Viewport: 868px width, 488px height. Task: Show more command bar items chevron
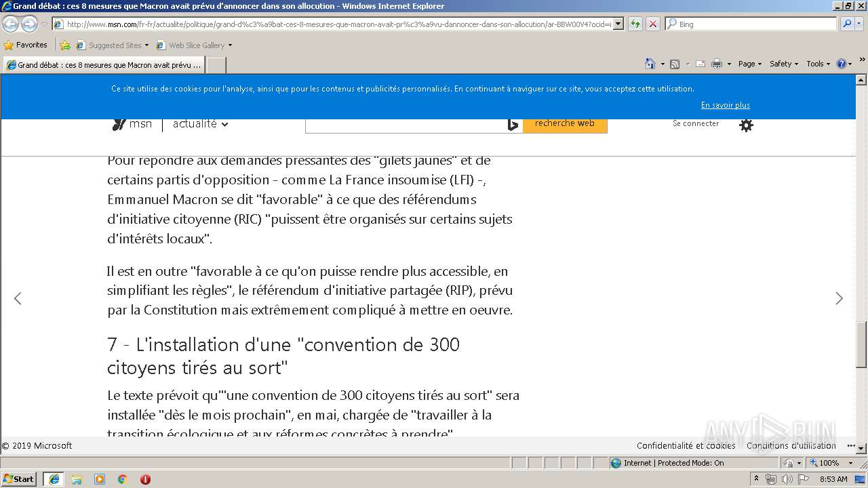point(862,61)
